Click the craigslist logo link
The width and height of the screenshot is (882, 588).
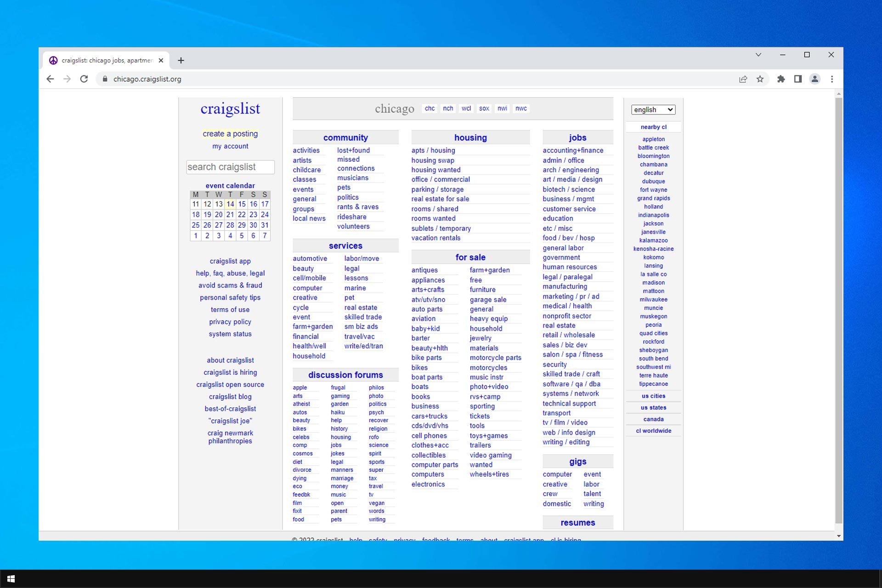point(230,109)
